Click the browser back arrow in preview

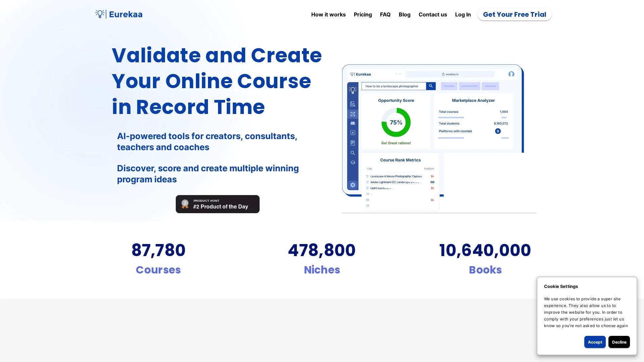pyautogui.click(x=396, y=74)
